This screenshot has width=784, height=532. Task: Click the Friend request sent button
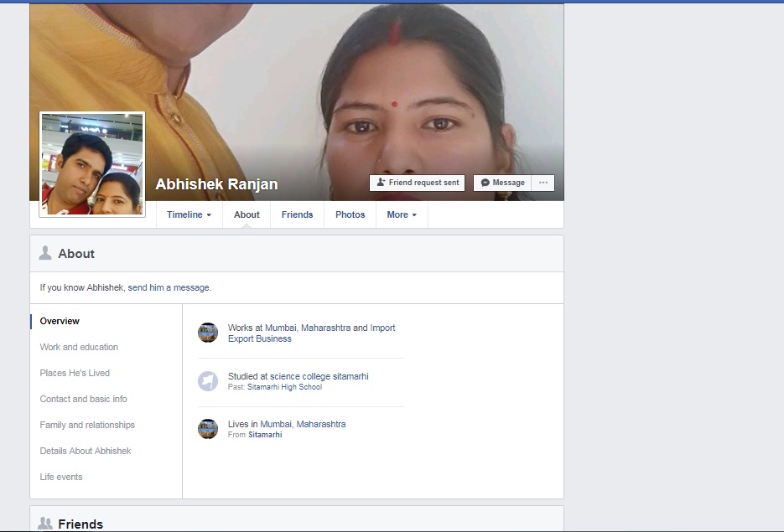click(x=417, y=183)
